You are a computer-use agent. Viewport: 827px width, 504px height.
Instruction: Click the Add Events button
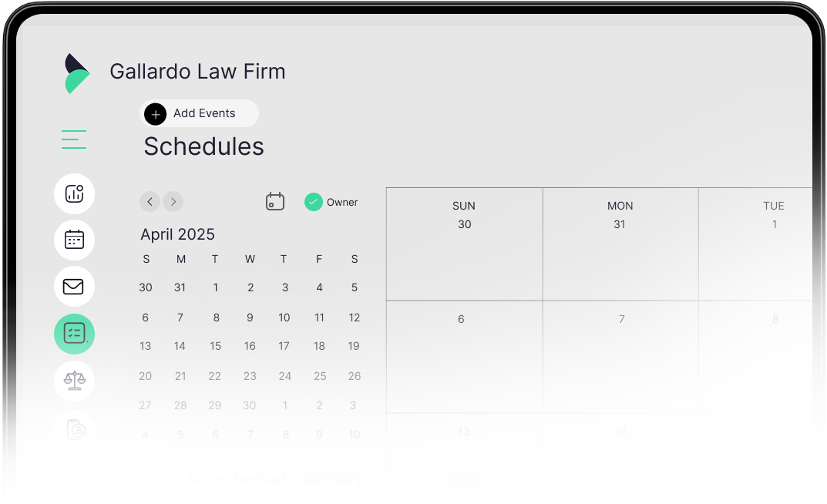[199, 113]
